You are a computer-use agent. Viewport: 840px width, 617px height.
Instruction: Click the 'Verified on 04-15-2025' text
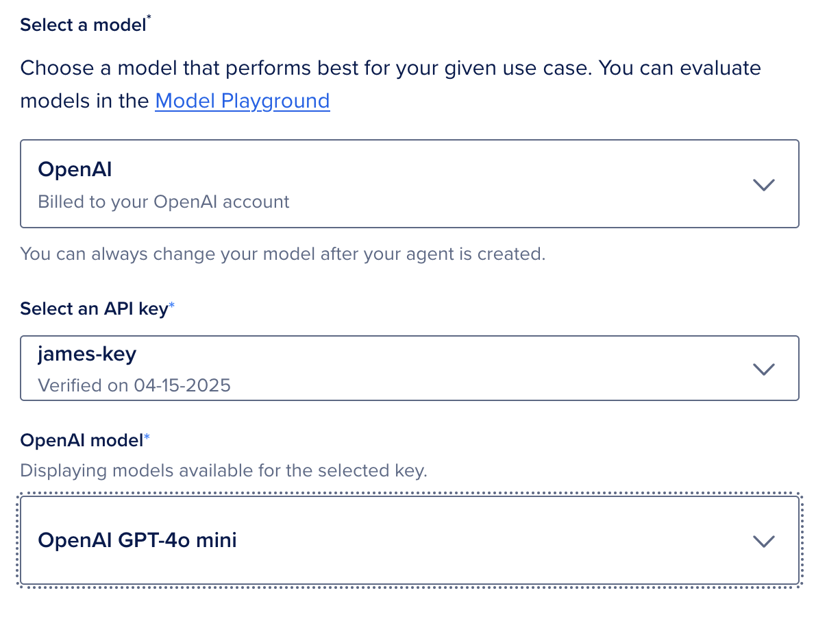tap(134, 385)
